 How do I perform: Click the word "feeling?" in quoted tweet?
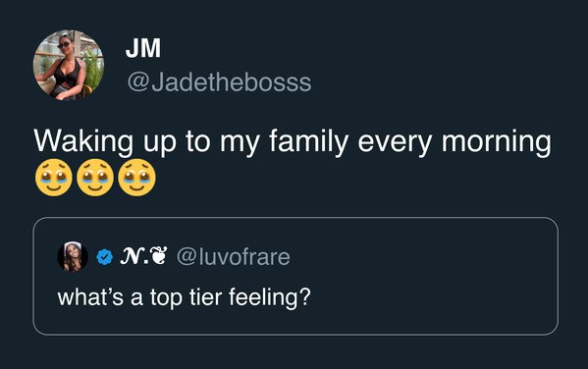click(270, 297)
